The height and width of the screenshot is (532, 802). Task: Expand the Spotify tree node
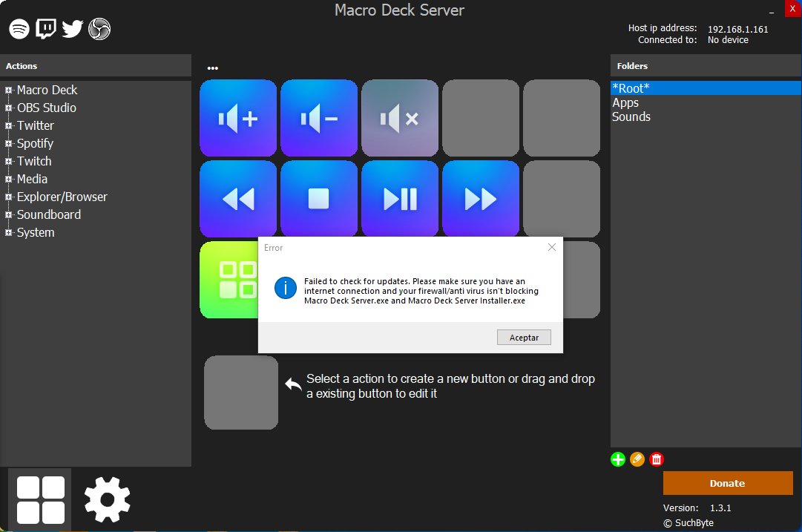pos(8,144)
